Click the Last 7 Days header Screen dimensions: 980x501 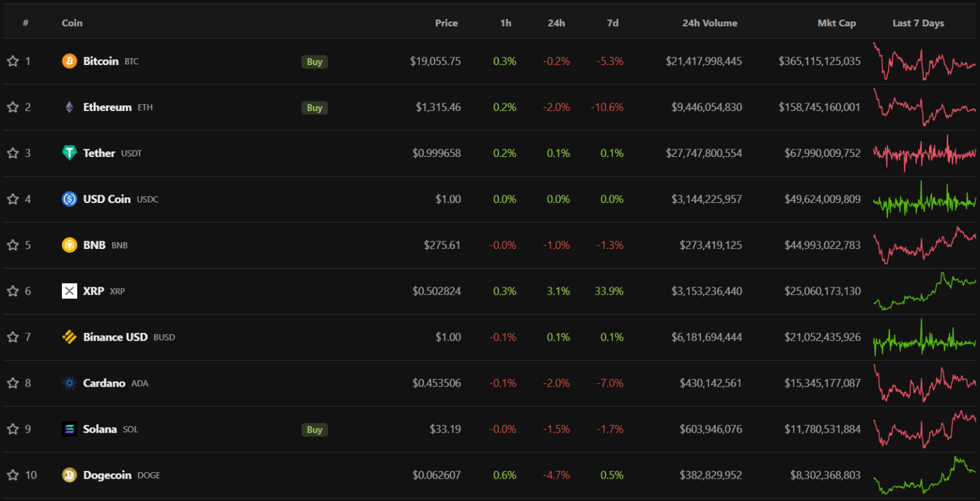click(918, 23)
